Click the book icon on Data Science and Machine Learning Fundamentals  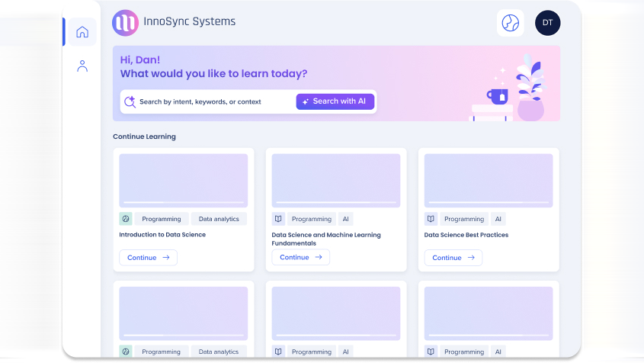[278, 219]
